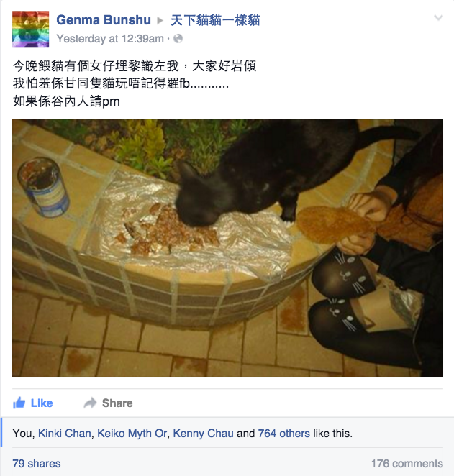Open the Yesterday at 12:39am timestamp

click(x=110, y=39)
